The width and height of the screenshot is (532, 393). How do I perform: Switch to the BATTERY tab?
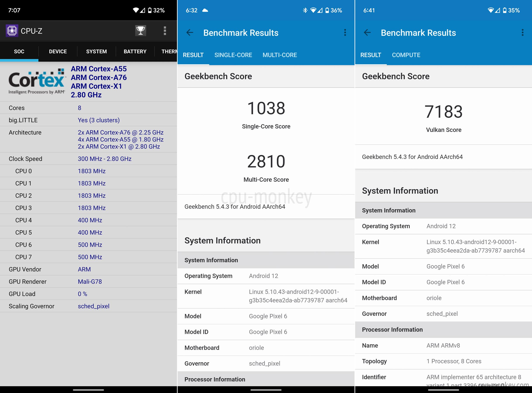(135, 51)
